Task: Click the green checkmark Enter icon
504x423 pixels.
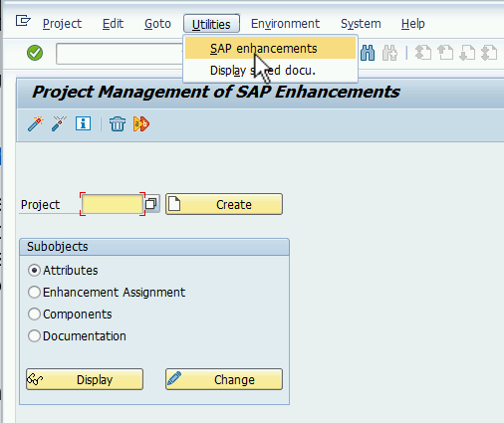Action: point(35,53)
